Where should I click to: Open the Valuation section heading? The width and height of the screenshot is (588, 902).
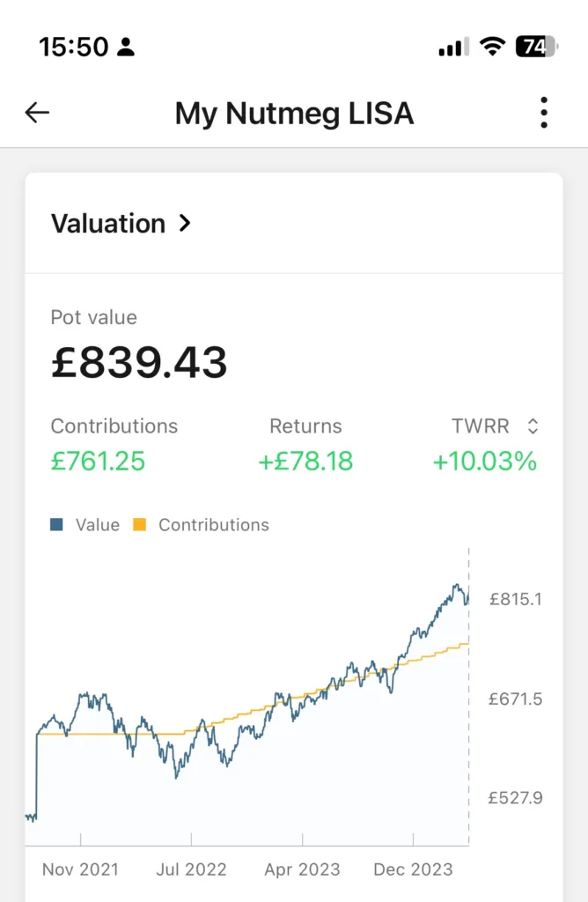tap(108, 224)
